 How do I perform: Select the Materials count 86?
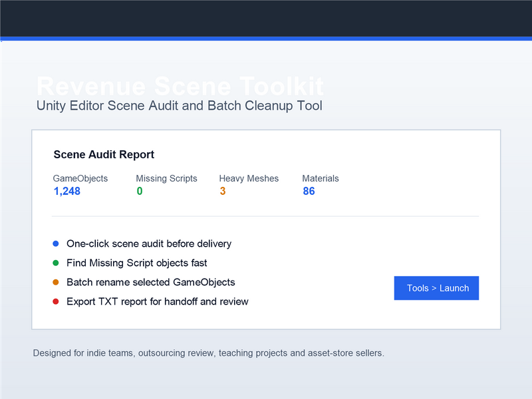coord(309,191)
